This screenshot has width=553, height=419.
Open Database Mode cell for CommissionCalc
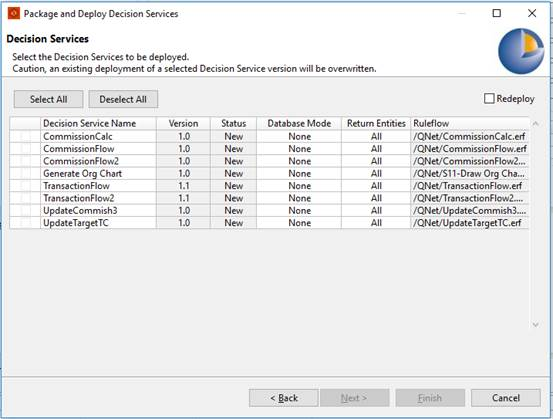[x=299, y=136]
